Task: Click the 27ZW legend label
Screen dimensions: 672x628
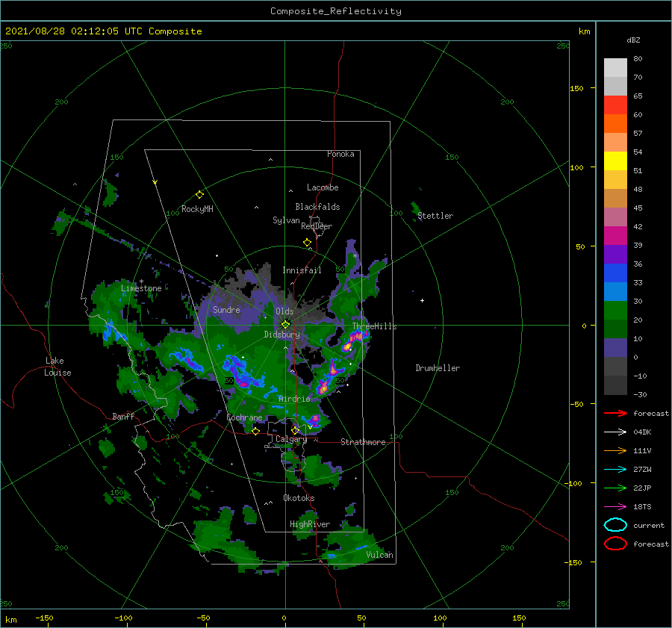Action: click(x=642, y=470)
